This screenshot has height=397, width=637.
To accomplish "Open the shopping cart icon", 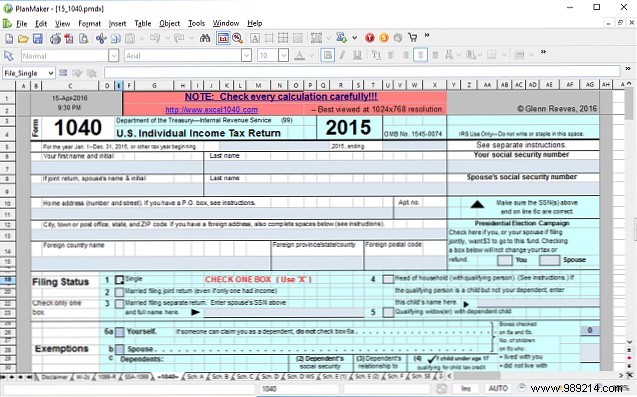I will point(413,38).
